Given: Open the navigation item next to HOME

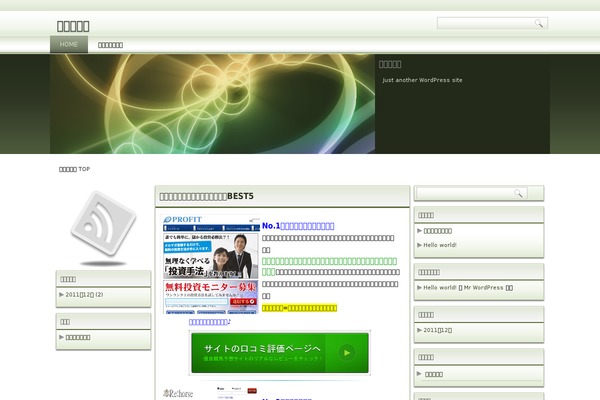Looking at the screenshot, I should (110, 45).
